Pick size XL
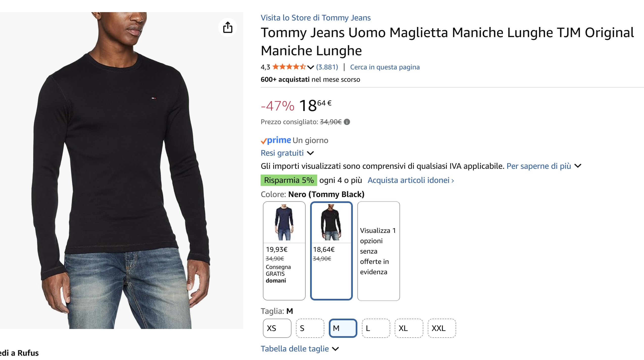The height and width of the screenshot is (360, 644). pyautogui.click(x=409, y=328)
